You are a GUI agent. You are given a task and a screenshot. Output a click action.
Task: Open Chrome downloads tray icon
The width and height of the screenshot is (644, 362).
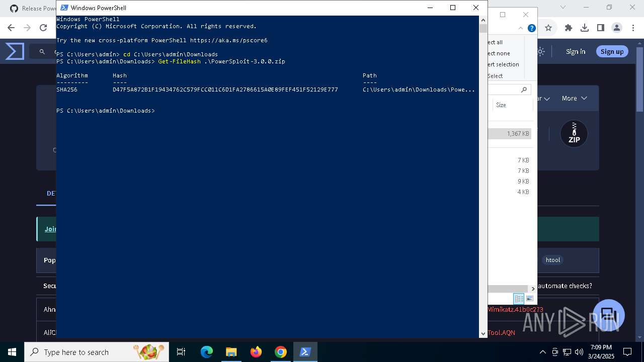click(x=585, y=28)
